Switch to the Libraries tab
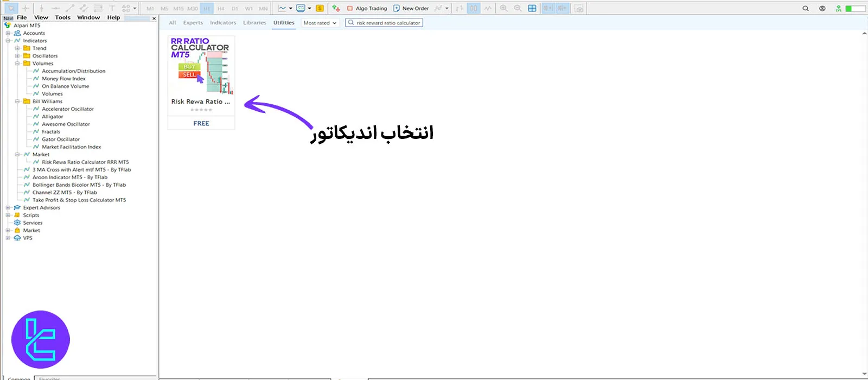The image size is (868, 380). (254, 23)
